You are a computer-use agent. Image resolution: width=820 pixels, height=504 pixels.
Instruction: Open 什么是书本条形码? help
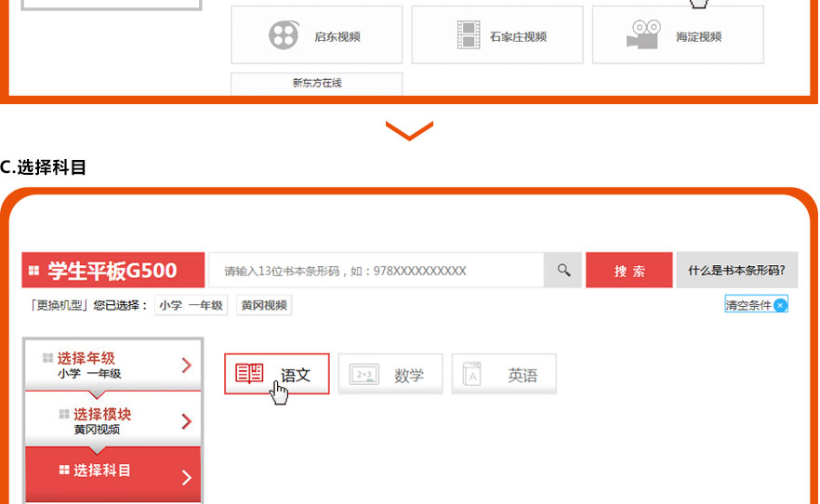(737, 271)
